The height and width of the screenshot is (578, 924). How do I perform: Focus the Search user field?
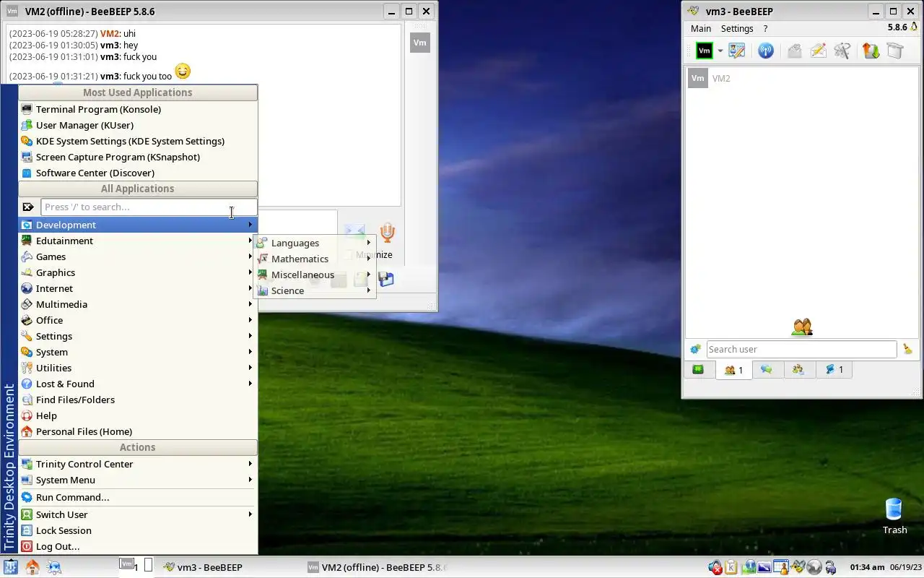[801, 349]
